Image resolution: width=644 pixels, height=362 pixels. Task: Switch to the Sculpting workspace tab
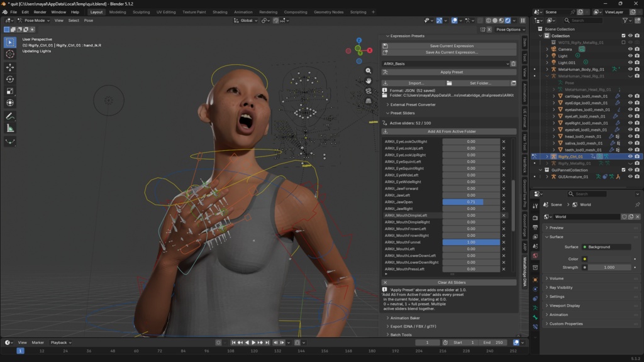pyautogui.click(x=142, y=13)
